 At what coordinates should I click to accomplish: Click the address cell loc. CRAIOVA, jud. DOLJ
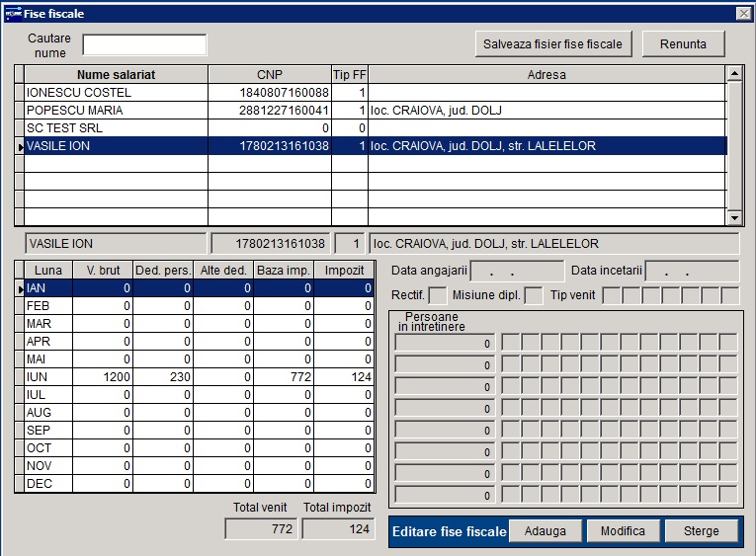coord(546,111)
